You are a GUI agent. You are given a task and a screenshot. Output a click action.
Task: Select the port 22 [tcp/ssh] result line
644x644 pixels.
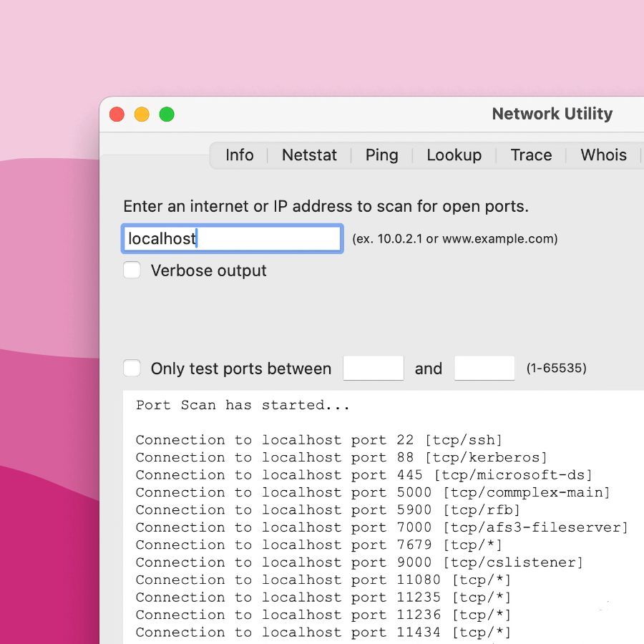click(x=318, y=440)
